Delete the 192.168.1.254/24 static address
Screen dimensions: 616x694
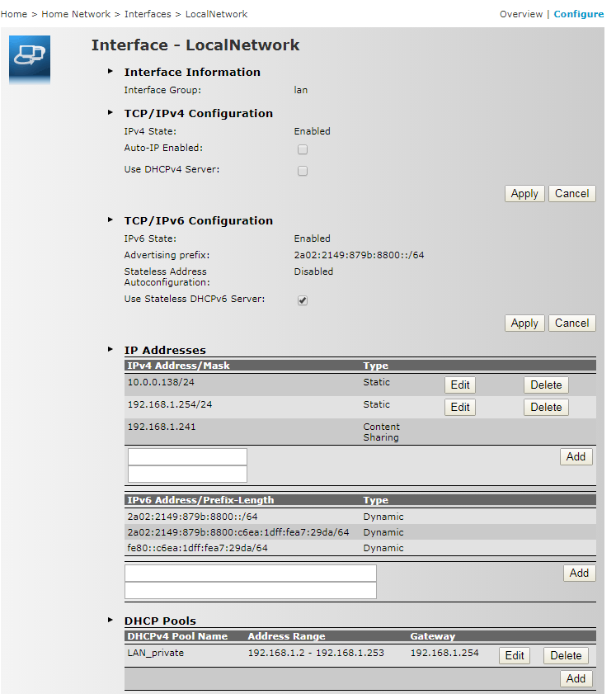(546, 408)
